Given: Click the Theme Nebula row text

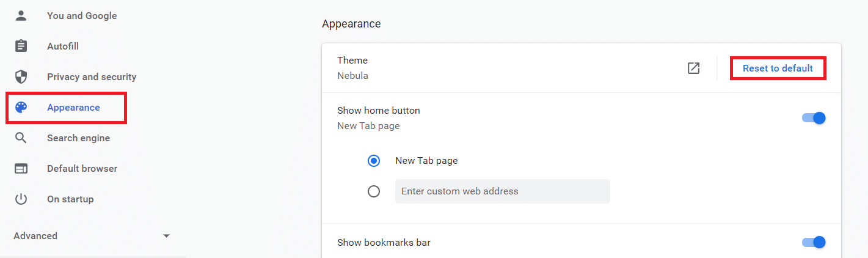Looking at the screenshot, I should tap(353, 68).
